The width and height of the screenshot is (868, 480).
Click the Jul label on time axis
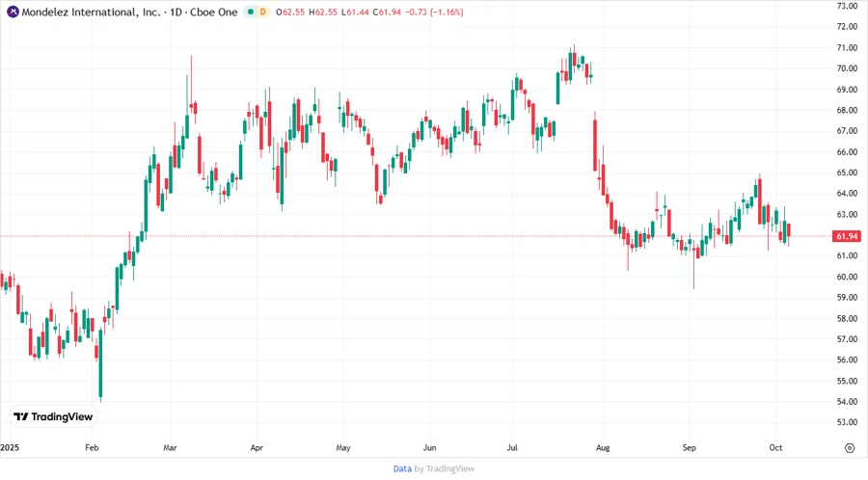[513, 448]
